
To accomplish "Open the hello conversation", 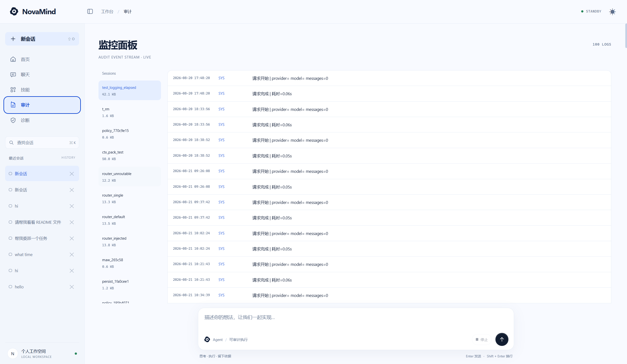I will (x=42, y=287).
